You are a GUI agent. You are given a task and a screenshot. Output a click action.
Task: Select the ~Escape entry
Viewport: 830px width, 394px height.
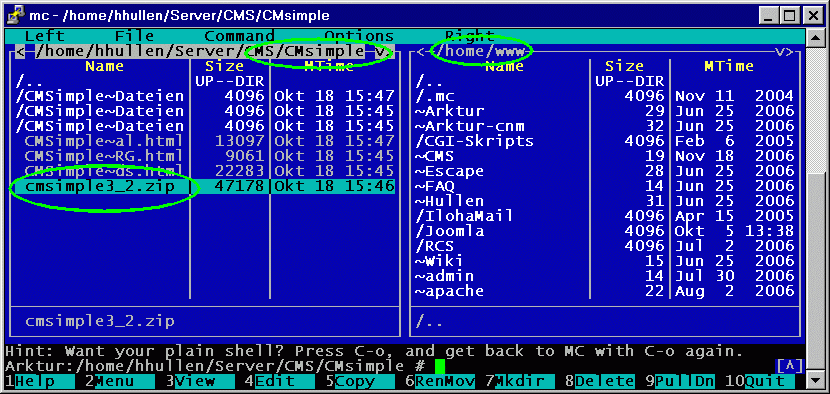[605, 171]
